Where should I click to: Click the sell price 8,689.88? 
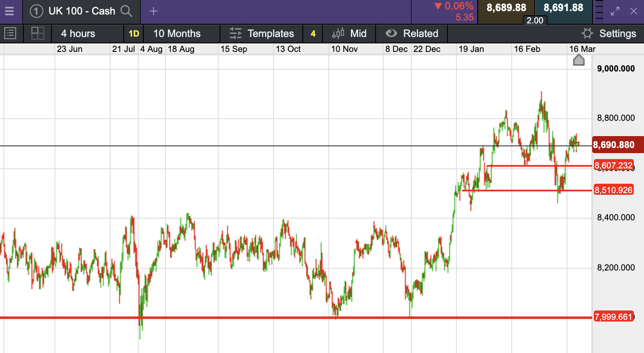coord(506,8)
